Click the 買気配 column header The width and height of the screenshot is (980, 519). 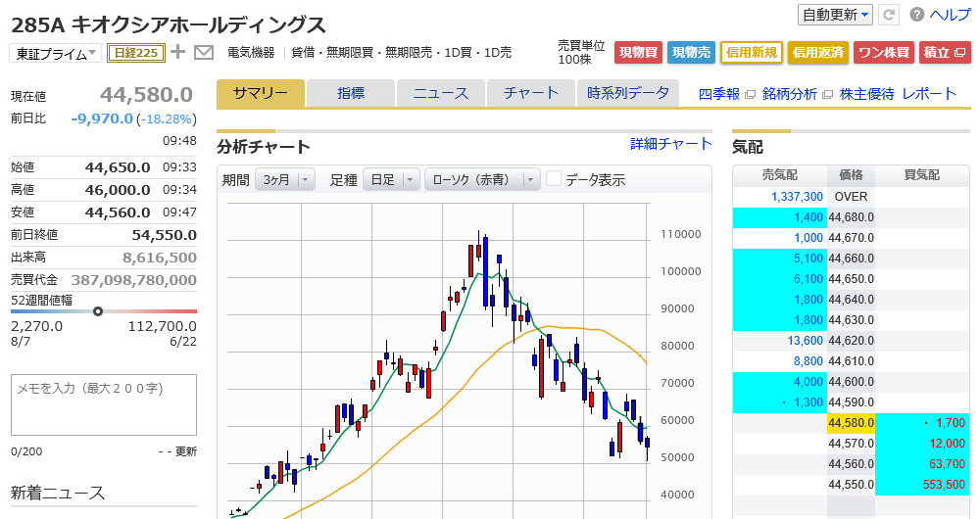(922, 175)
